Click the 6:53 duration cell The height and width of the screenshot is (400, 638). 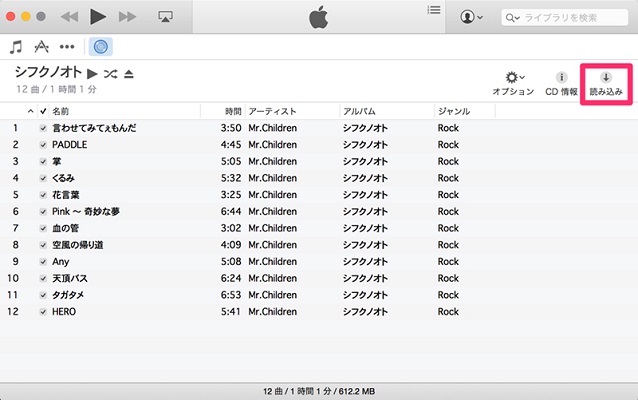tap(231, 295)
